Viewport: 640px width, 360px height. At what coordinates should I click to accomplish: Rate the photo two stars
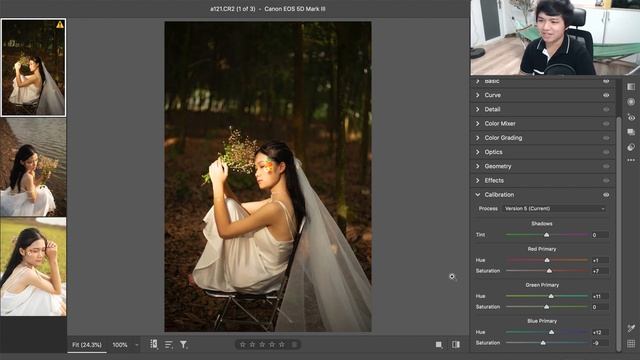click(252, 344)
